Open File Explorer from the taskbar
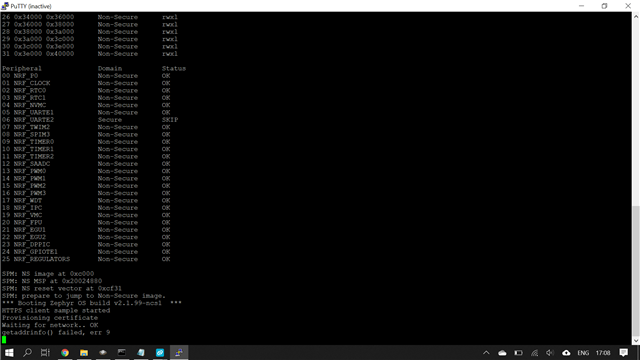The height and width of the screenshot is (360, 640). point(84,353)
